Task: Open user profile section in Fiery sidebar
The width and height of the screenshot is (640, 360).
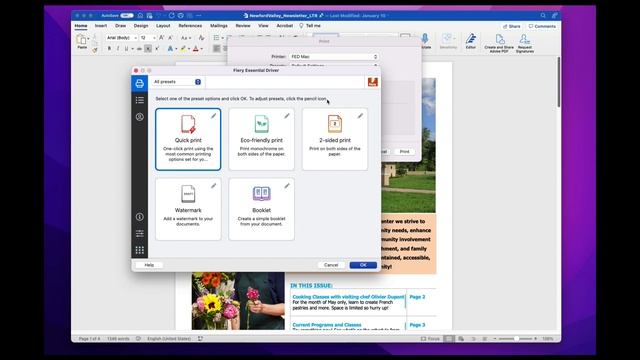Action: (140, 117)
